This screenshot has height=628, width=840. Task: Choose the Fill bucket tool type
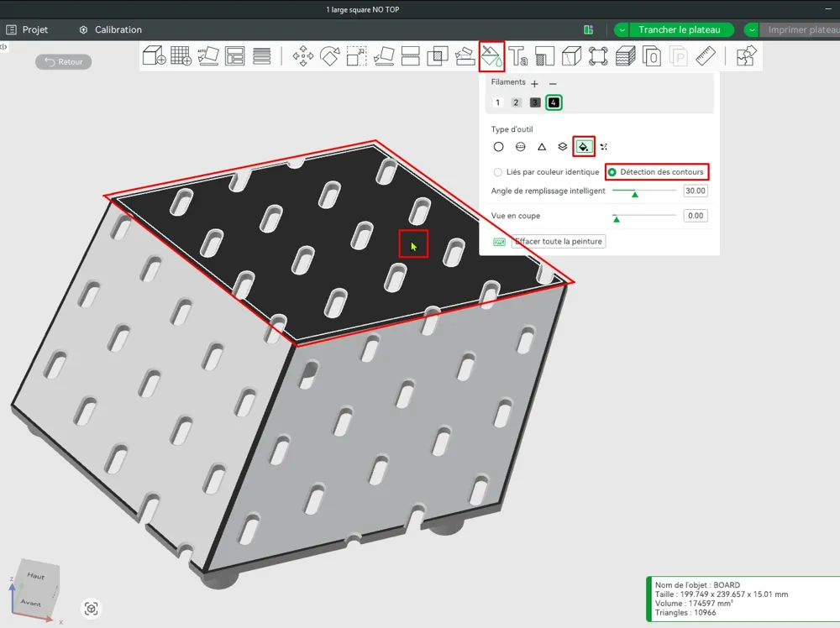click(x=584, y=146)
